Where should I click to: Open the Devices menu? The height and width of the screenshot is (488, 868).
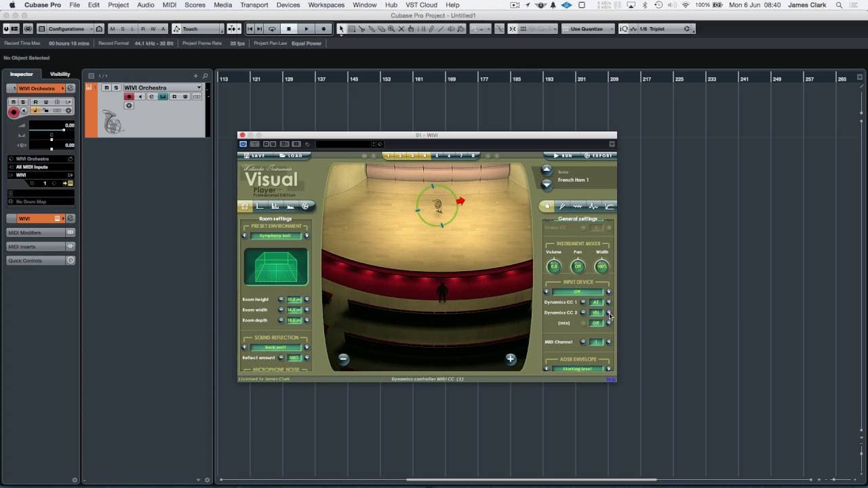[x=288, y=5]
